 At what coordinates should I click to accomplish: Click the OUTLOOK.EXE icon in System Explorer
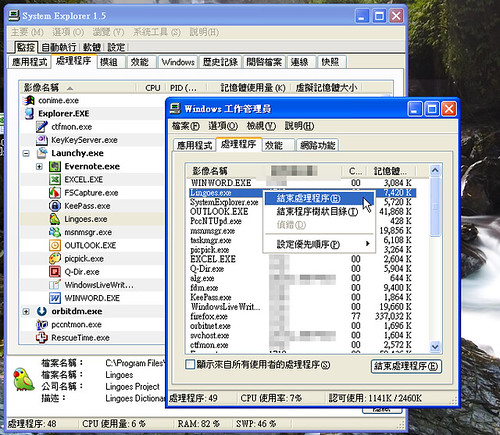tap(55, 245)
